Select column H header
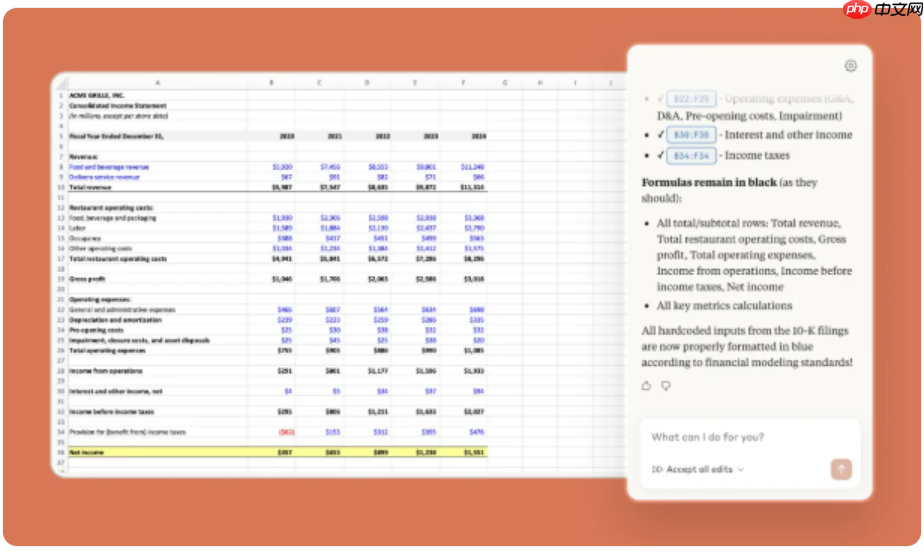 [x=540, y=82]
